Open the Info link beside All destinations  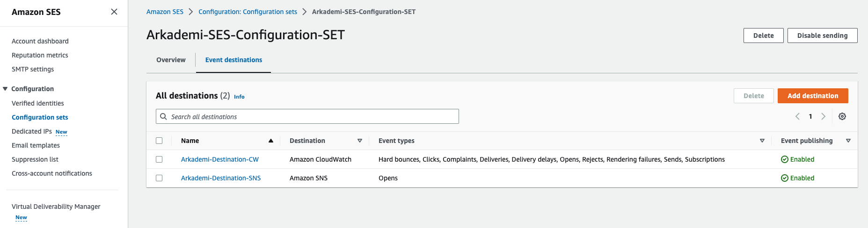pos(239,97)
